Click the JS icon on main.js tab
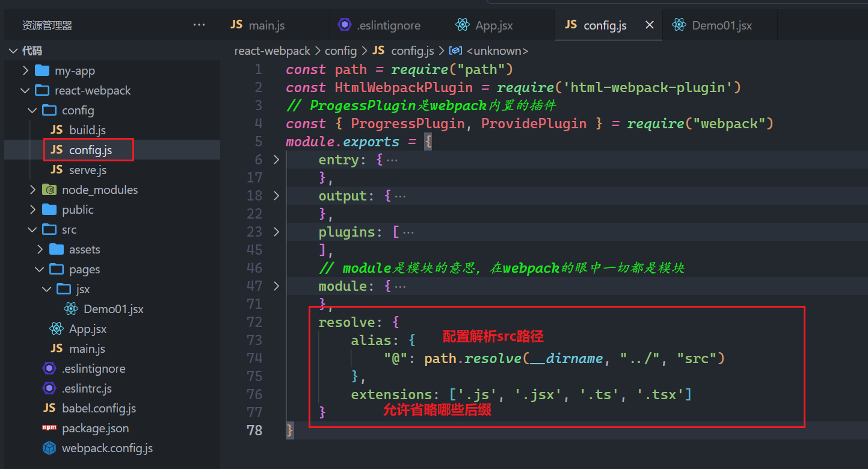The height and width of the screenshot is (469, 868). [236, 25]
